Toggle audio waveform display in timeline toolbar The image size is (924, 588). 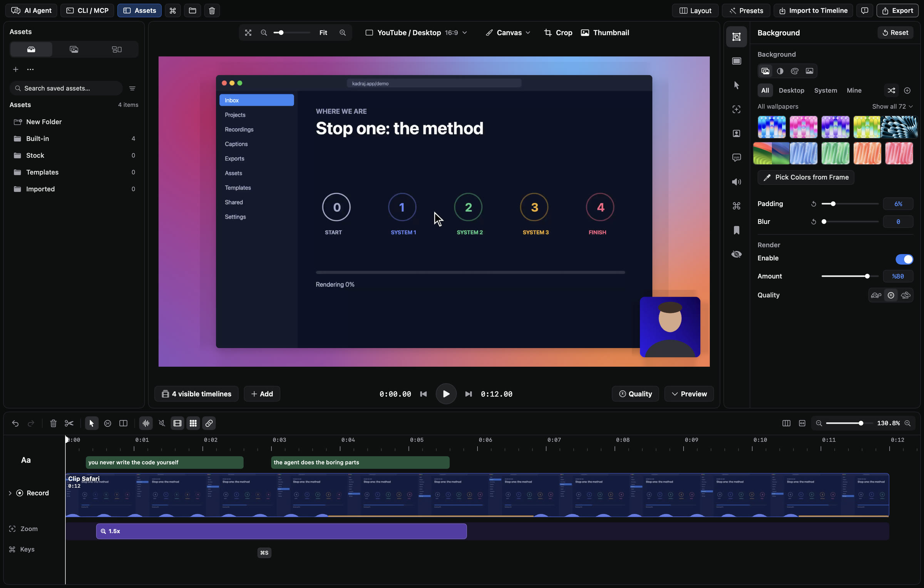(146, 423)
